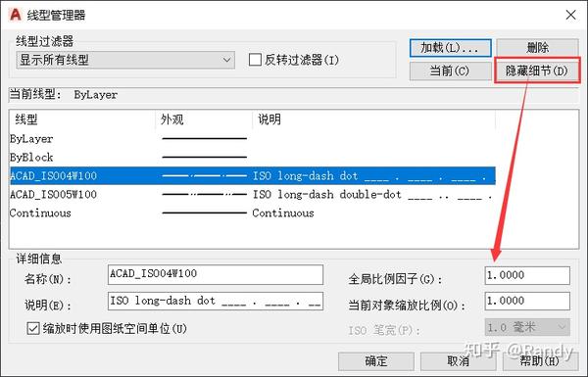Click the 当前对象缩放比例(O) input field
This screenshot has width=588, height=377.
(527, 301)
